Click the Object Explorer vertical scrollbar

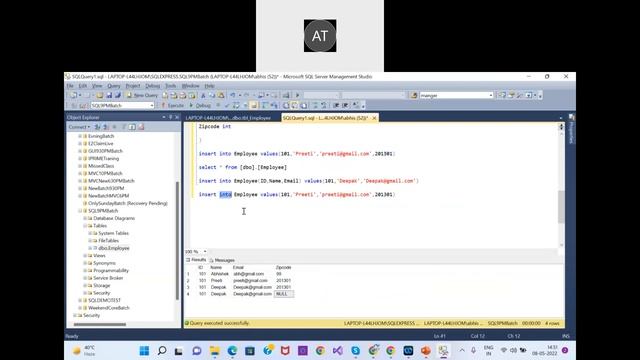177,240
